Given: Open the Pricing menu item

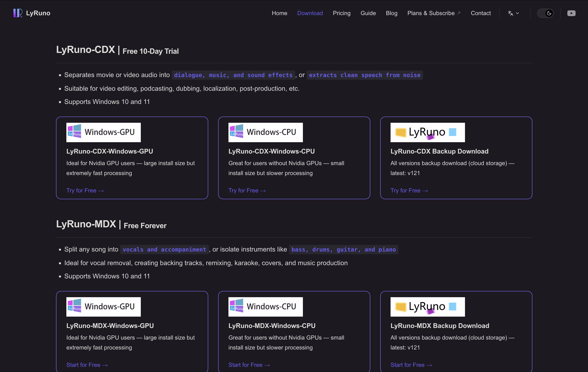Looking at the screenshot, I should click(341, 13).
